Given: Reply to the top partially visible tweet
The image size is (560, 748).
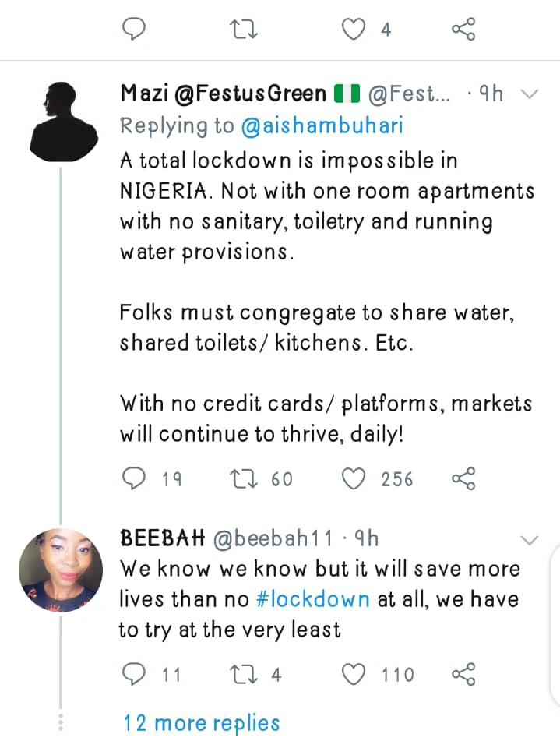Looking at the screenshot, I should pyautogui.click(x=135, y=30).
